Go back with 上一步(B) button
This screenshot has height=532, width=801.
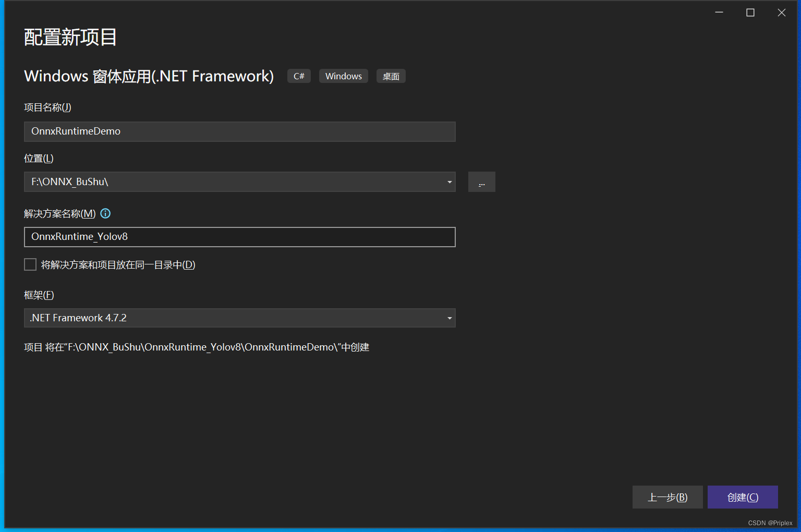coord(667,497)
